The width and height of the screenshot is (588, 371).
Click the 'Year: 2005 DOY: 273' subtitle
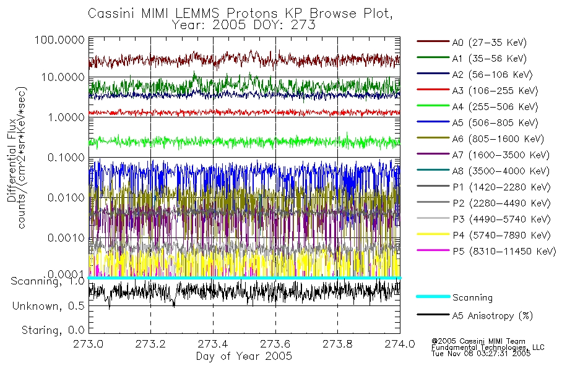click(x=244, y=25)
